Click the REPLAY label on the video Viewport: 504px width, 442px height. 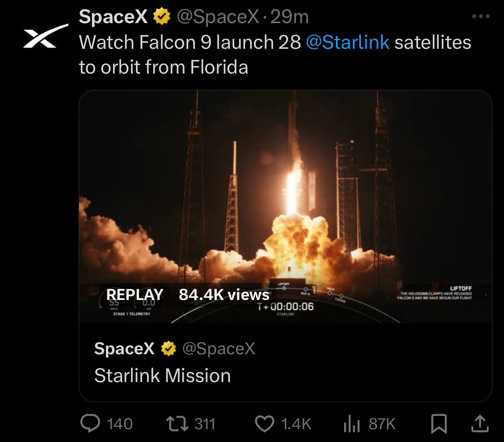[x=135, y=294]
